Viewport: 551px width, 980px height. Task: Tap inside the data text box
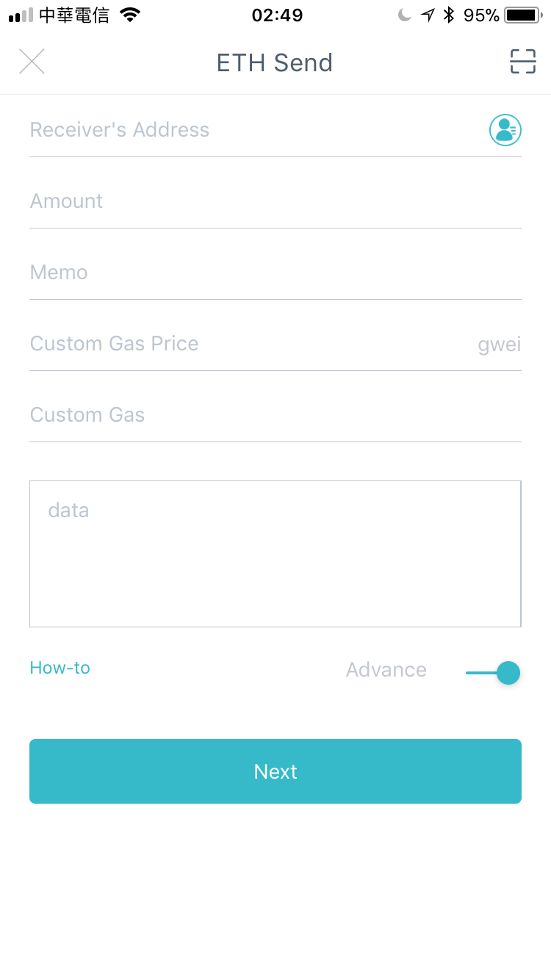(x=275, y=554)
